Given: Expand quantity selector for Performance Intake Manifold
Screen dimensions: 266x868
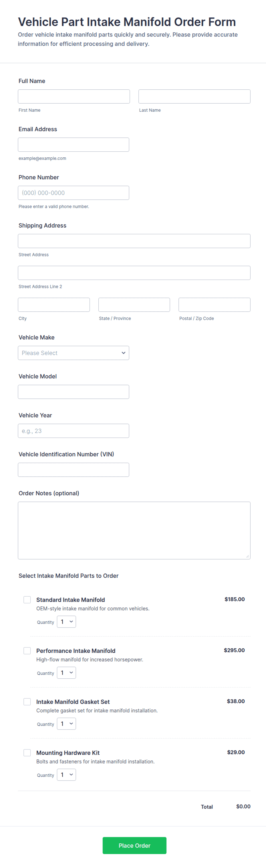Looking at the screenshot, I should [x=66, y=673].
